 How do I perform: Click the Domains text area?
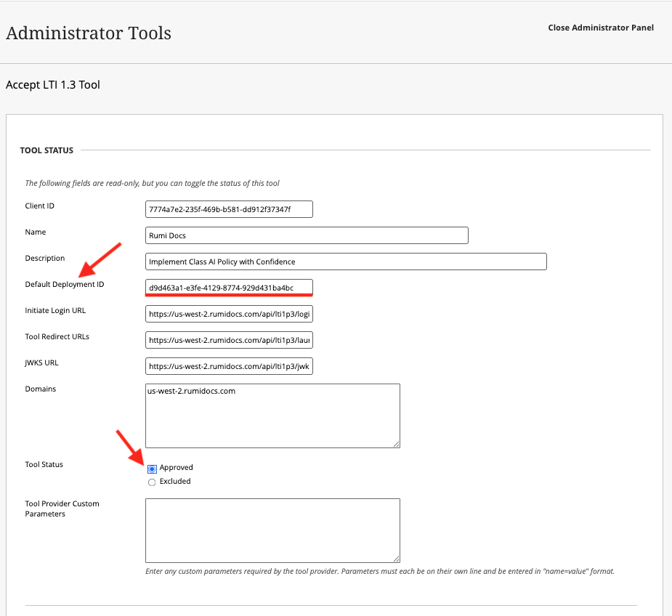[x=272, y=416]
